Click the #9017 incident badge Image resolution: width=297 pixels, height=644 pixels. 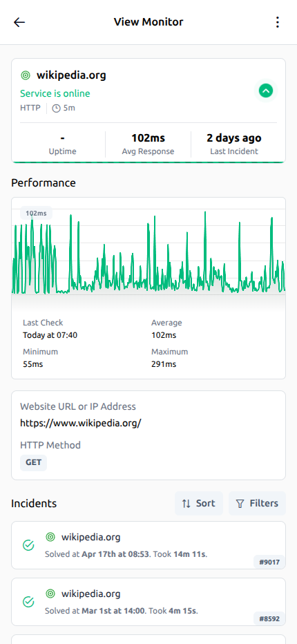coord(269,562)
